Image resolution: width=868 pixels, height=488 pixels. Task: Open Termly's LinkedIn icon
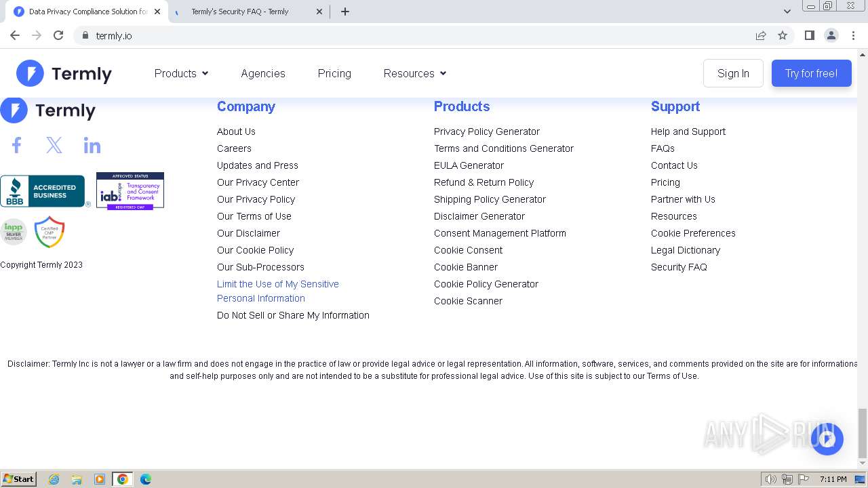[92, 145]
